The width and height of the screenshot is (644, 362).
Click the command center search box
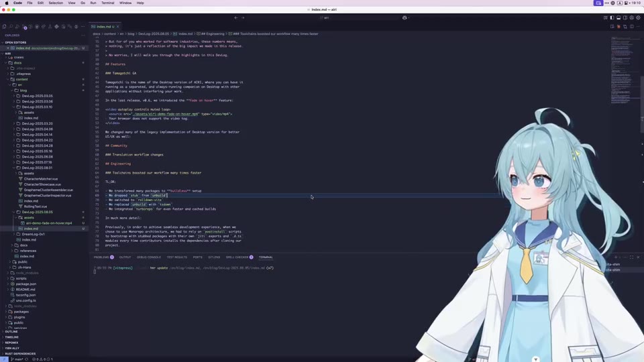(x=325, y=17)
